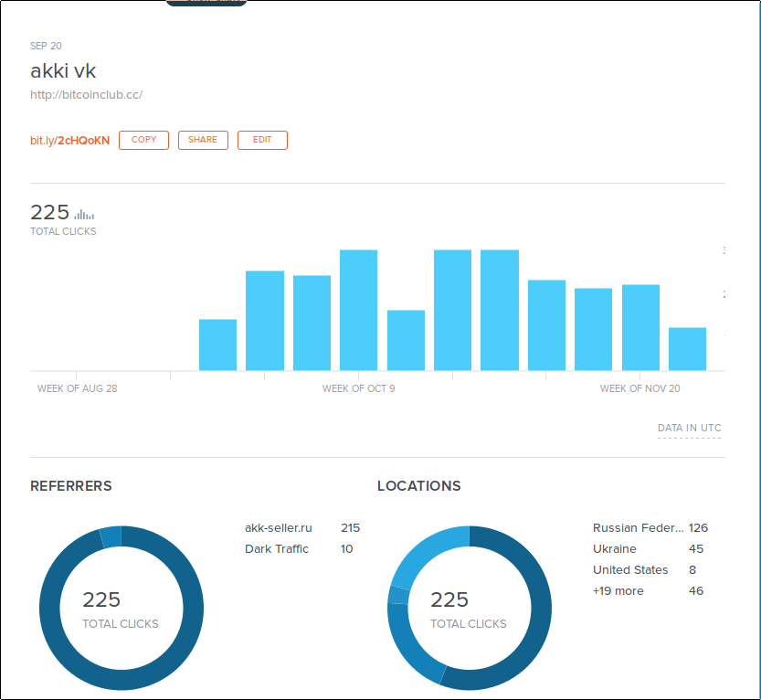Click the COPY button
Image resolution: width=761 pixels, height=700 pixels.
pyautogui.click(x=143, y=141)
